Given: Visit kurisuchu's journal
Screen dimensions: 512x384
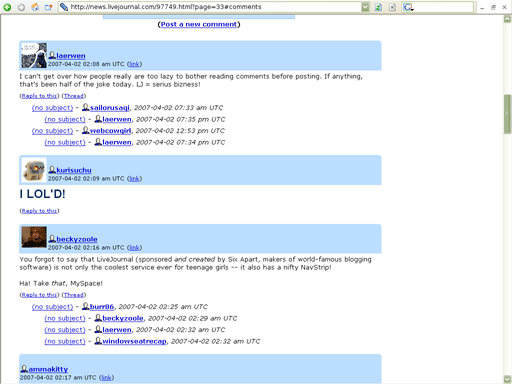Looking at the screenshot, I should 74,170.
